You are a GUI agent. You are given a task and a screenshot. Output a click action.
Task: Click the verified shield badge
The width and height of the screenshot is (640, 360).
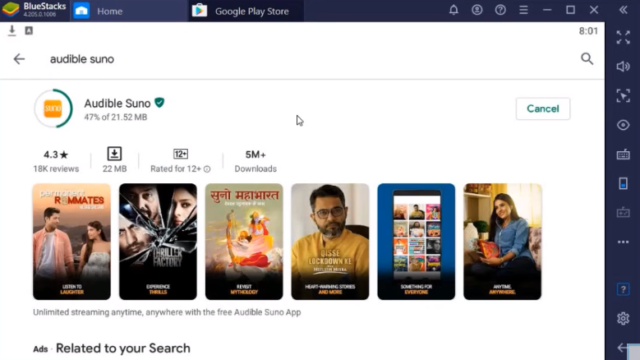tap(160, 103)
